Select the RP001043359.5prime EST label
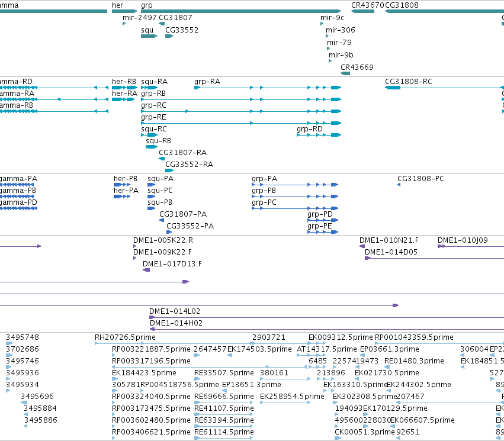This screenshot has height=441, width=504. pos(415,337)
